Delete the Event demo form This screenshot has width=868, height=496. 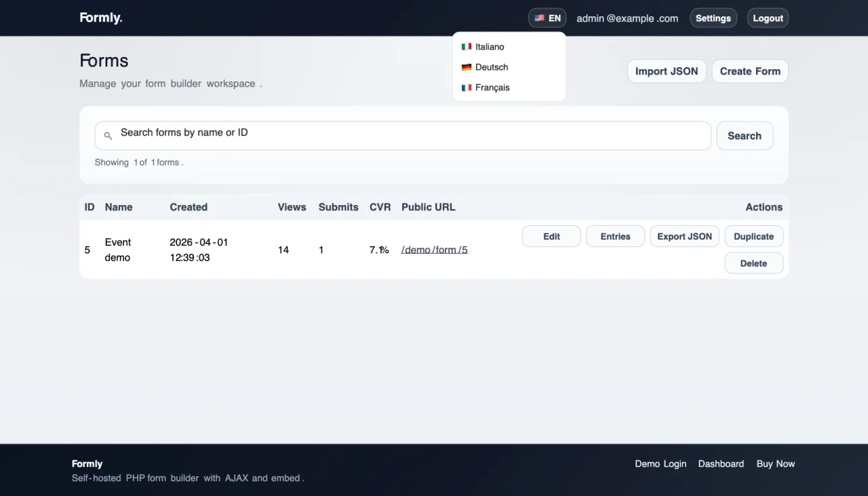pos(754,263)
